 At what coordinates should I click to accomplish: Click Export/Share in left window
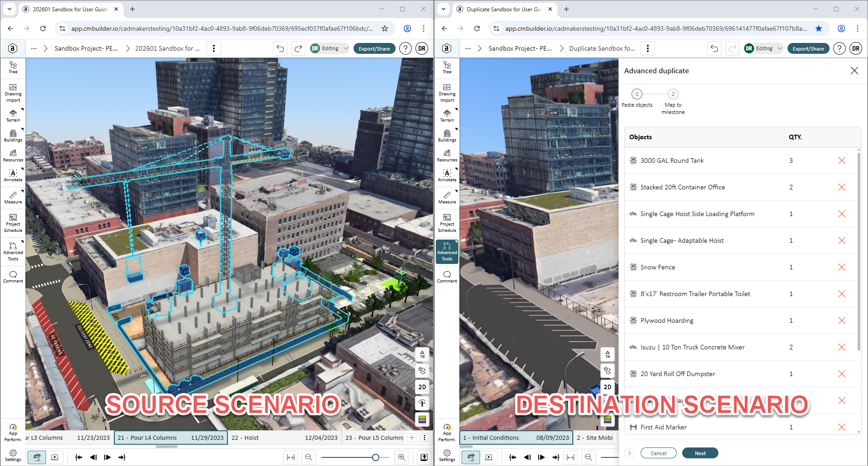(374, 48)
